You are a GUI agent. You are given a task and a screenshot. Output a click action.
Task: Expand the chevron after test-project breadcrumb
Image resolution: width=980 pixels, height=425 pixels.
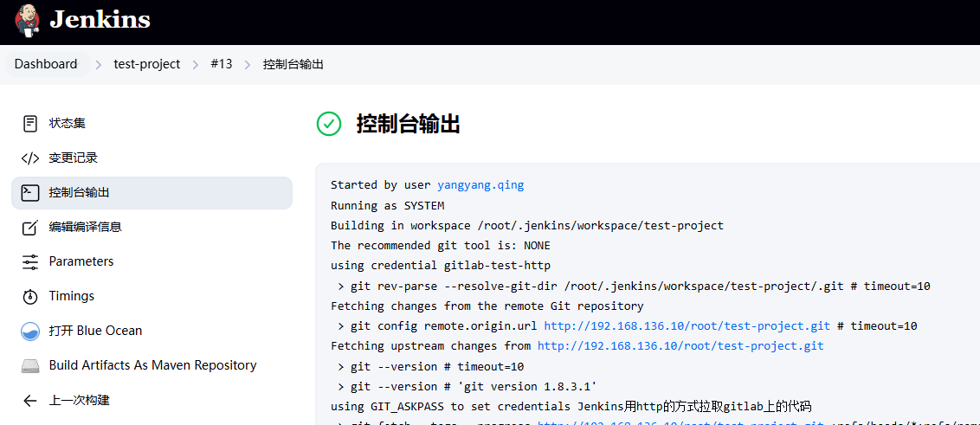[x=196, y=64]
